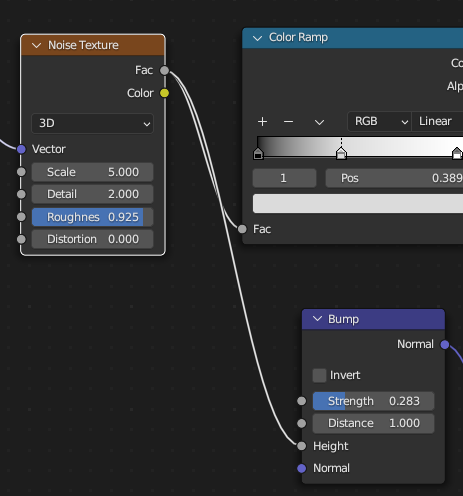Open the color ramp tools chevron menu
The height and width of the screenshot is (496, 463).
pyautogui.click(x=319, y=122)
